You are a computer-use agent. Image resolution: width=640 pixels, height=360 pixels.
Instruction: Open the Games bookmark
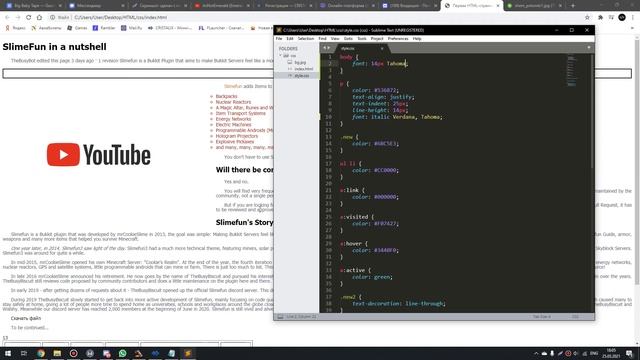[77, 28]
